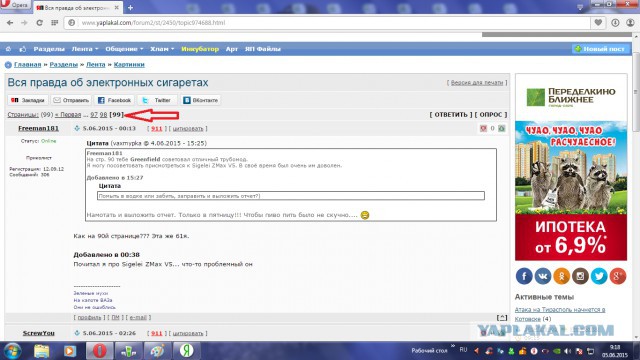Image resolution: width=640 pixels, height=360 pixels.
Task: Click the forum home icon
Action: (8, 49)
